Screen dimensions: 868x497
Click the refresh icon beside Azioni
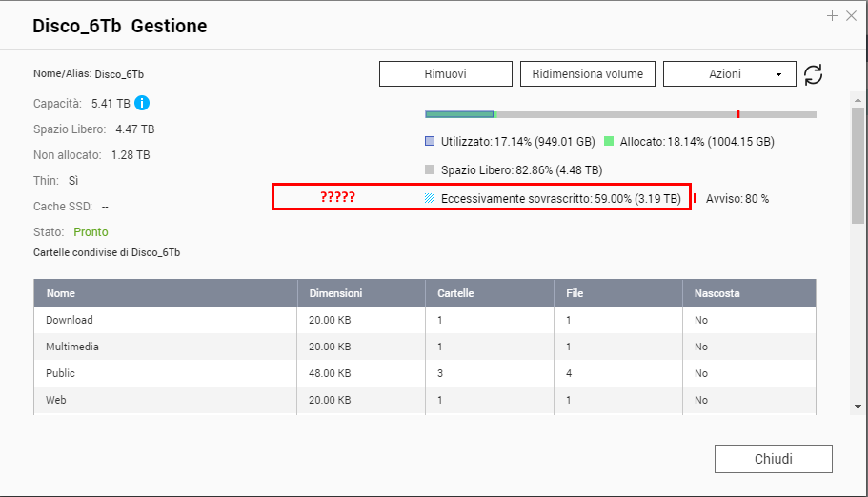813,75
